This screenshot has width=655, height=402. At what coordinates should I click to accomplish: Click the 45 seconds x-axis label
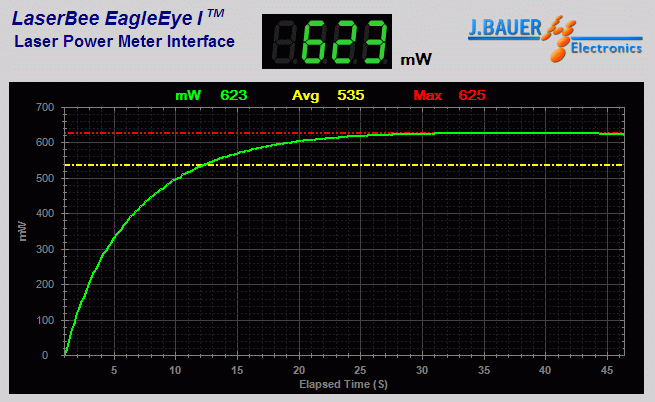(x=607, y=370)
